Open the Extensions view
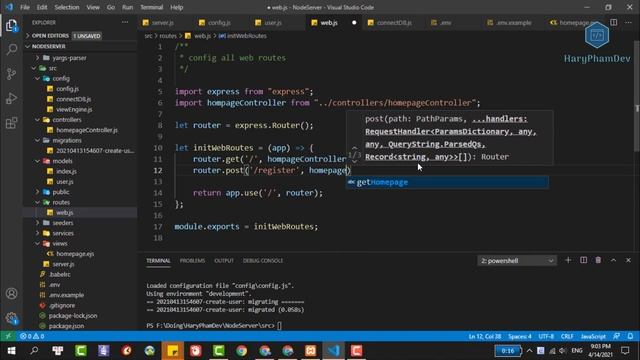 click(x=11, y=123)
